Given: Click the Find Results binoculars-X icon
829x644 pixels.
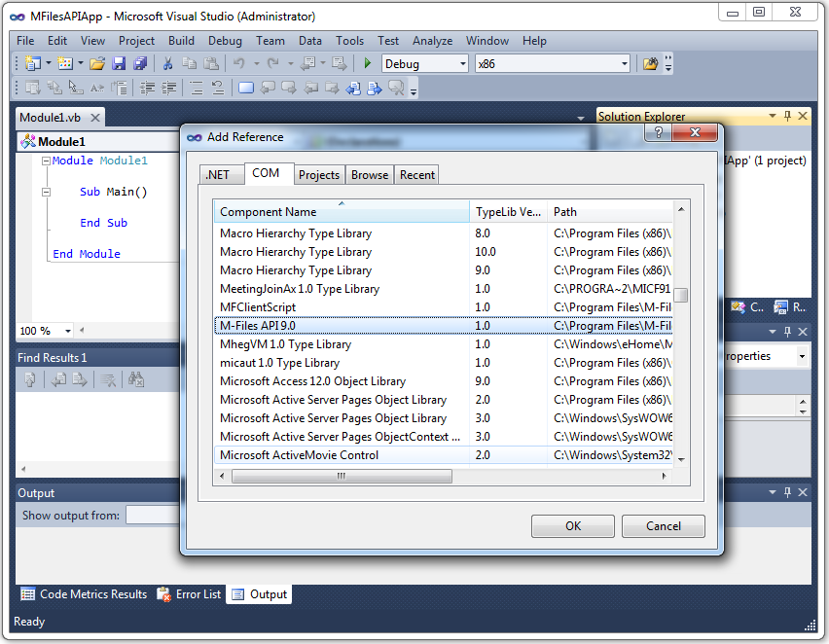Looking at the screenshot, I should (x=136, y=379).
